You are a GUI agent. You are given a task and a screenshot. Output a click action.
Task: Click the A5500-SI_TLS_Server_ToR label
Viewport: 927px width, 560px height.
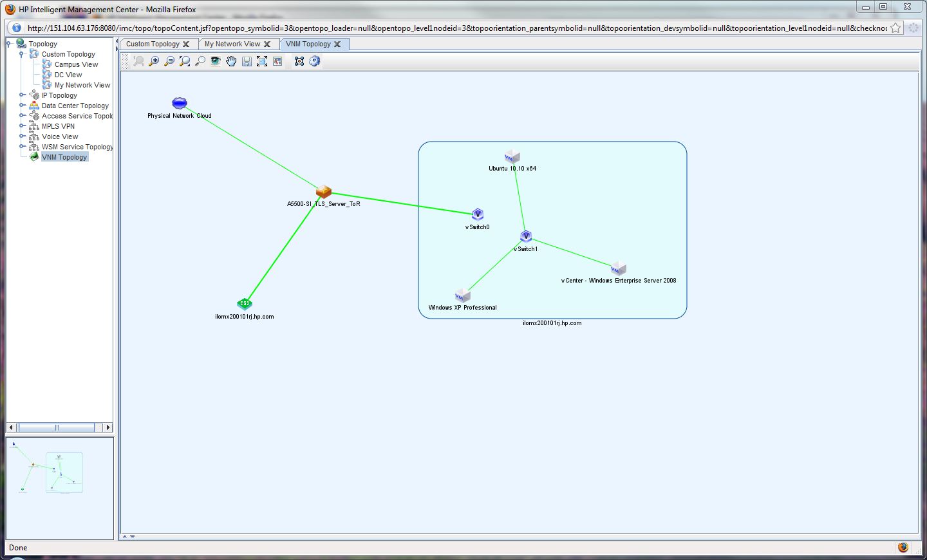(x=324, y=204)
